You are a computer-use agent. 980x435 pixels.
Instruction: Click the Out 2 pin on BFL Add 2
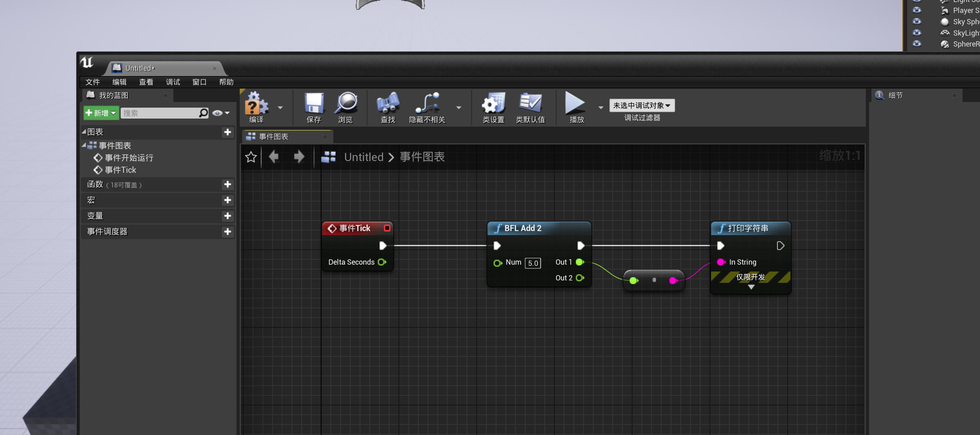click(580, 278)
